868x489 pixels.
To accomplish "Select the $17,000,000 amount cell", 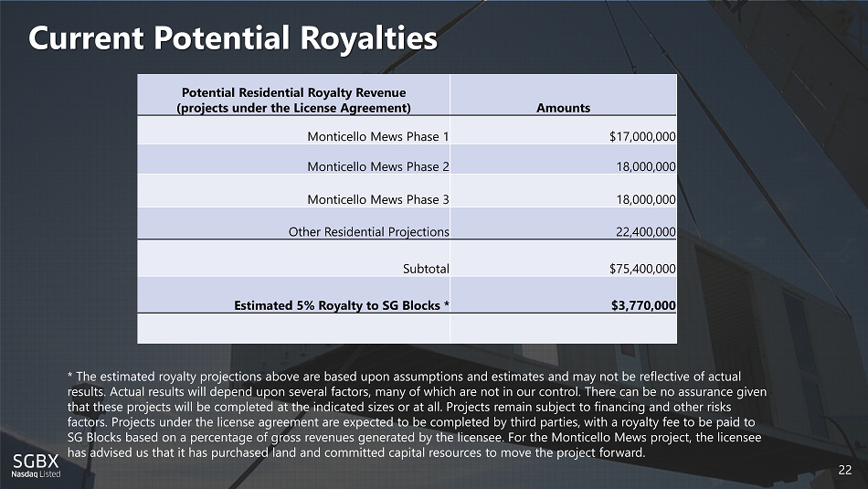I will (x=642, y=137).
